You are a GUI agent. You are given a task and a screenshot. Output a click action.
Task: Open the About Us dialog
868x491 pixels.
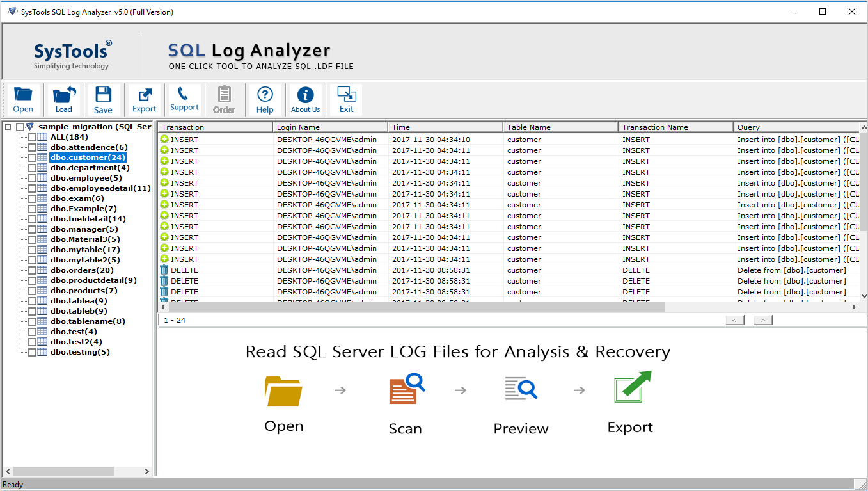pos(305,99)
